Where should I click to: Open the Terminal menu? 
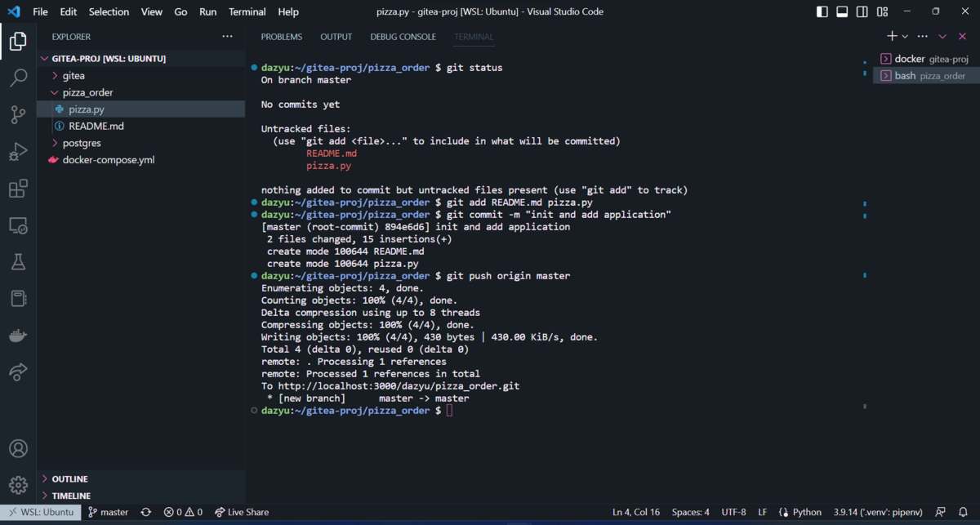247,11
